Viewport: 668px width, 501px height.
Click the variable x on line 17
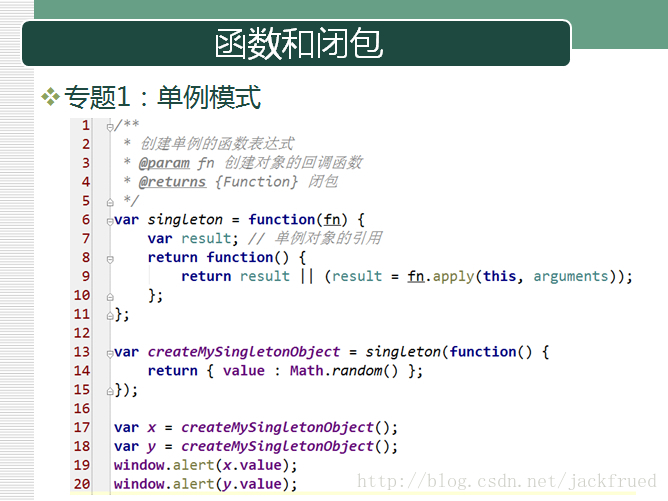click(x=152, y=428)
